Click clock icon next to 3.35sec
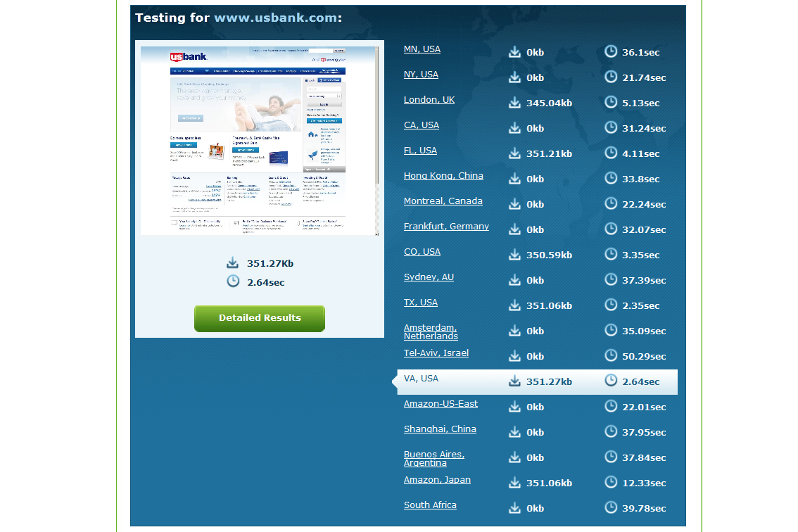 click(x=611, y=253)
